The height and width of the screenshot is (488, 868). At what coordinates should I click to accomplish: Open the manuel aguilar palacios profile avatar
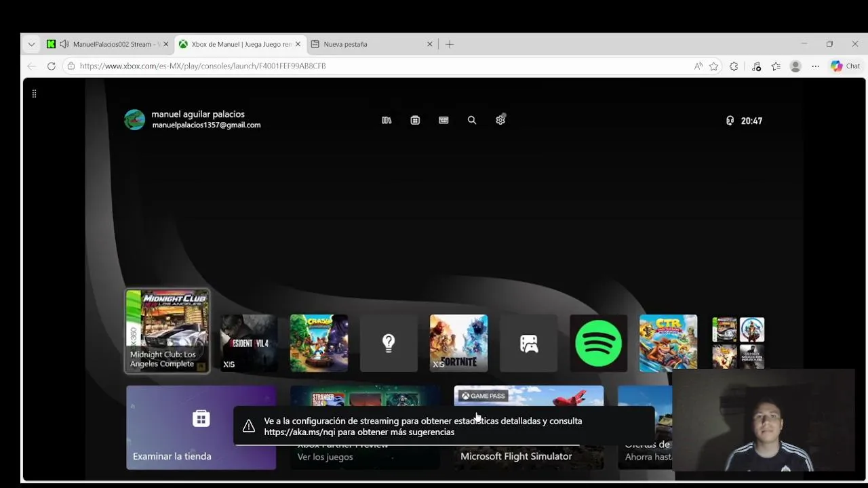134,120
